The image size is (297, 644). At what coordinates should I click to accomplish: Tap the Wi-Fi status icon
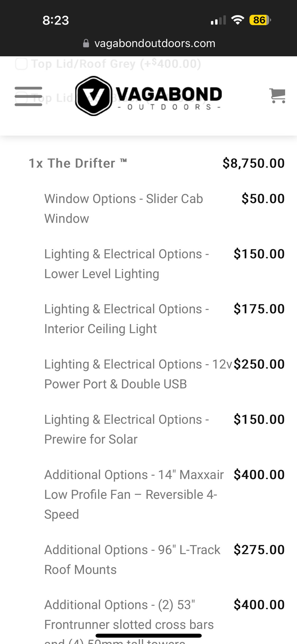tap(238, 20)
